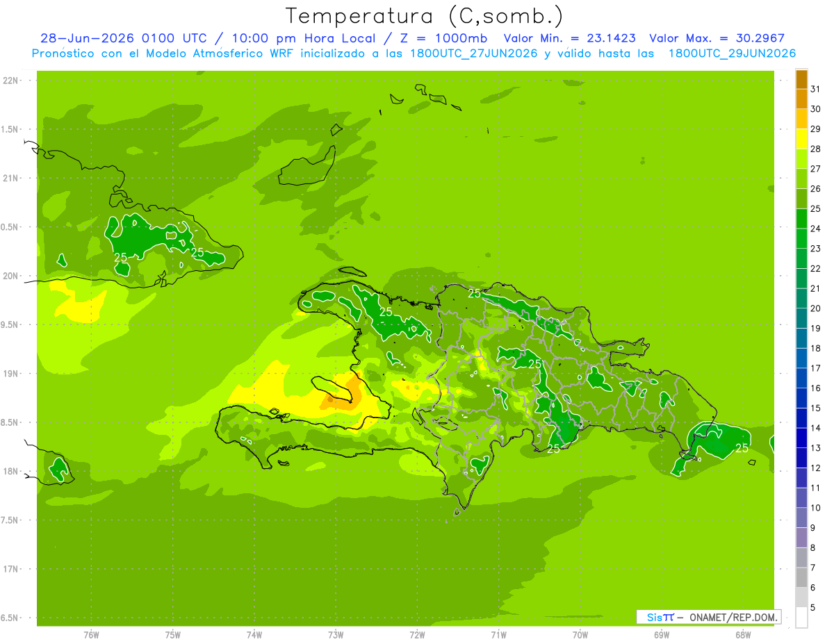834x644 pixels.
Task: Click the "68W" longitude label
Action: click(743, 635)
